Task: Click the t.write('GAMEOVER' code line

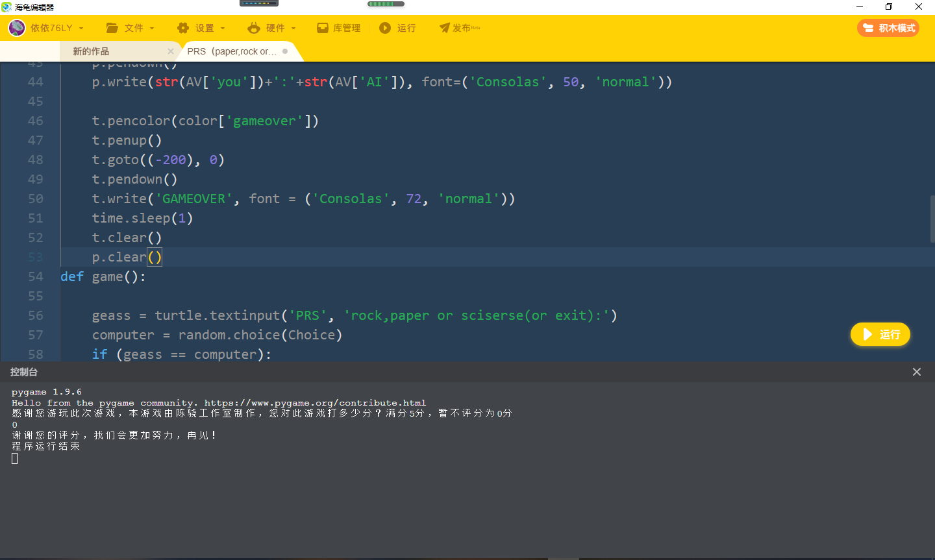Action: pyautogui.click(x=303, y=199)
